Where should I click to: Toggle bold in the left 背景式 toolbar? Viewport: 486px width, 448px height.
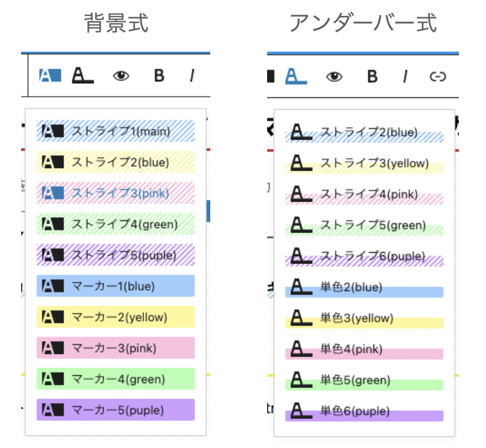[x=159, y=76]
